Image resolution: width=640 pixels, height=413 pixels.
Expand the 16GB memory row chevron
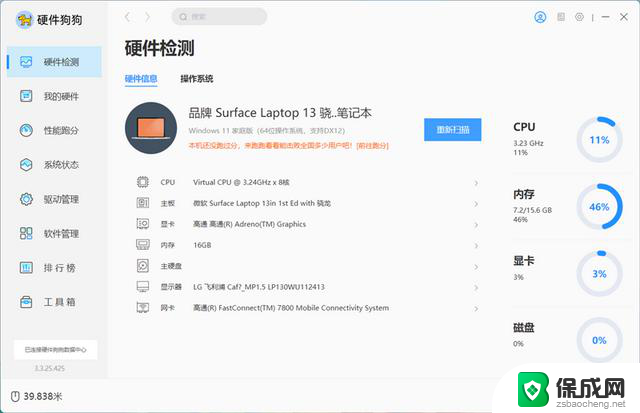coord(476,246)
